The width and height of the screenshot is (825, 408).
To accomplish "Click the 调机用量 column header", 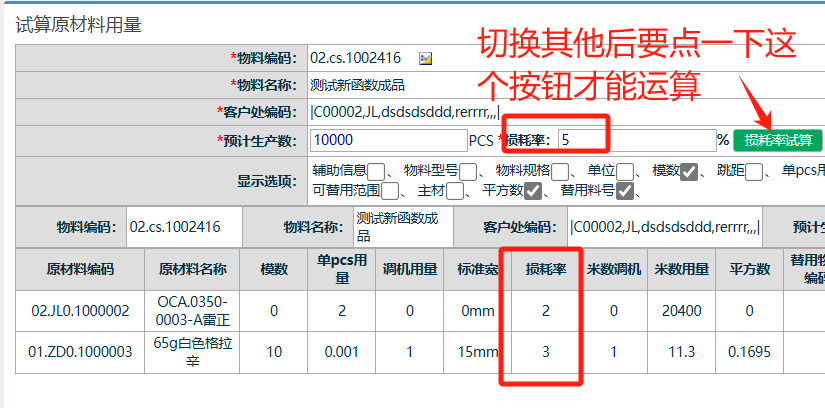I will tap(410, 270).
